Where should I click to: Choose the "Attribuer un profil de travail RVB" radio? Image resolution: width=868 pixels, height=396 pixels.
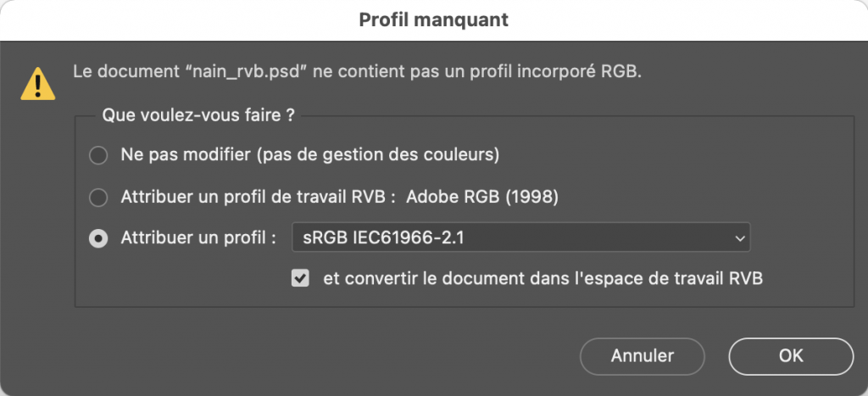(99, 198)
